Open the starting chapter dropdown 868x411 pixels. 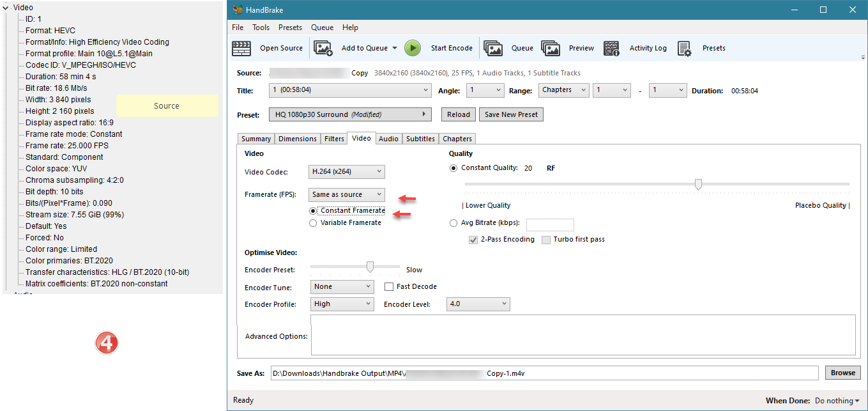point(612,90)
